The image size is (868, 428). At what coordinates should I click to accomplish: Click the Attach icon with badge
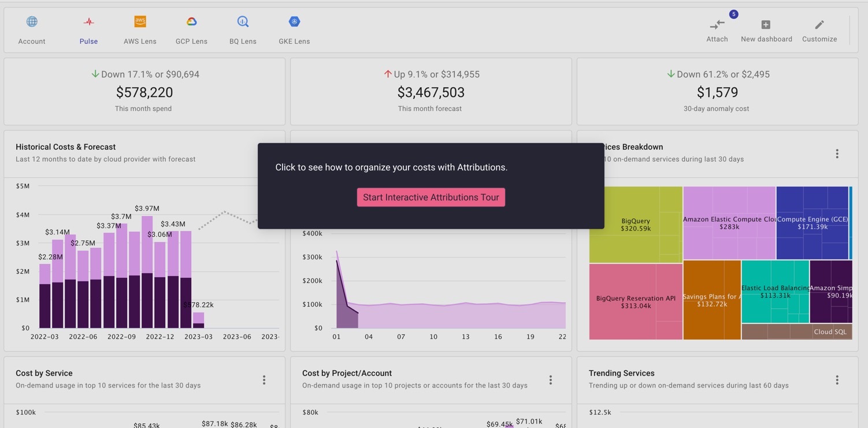coord(717,25)
